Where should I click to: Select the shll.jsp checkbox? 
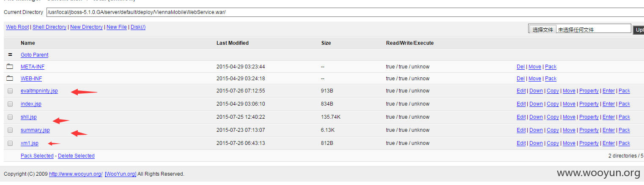pyautogui.click(x=10, y=117)
